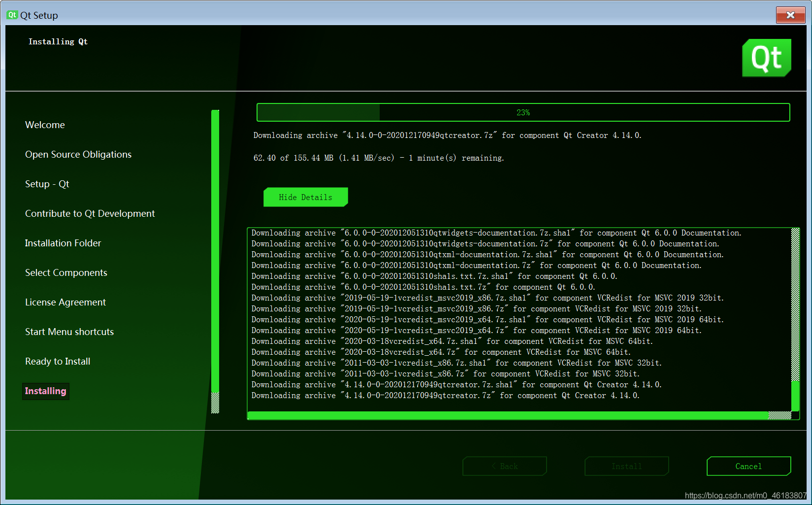The height and width of the screenshot is (505, 812).
Task: Close the Qt Setup window
Action: 790,15
